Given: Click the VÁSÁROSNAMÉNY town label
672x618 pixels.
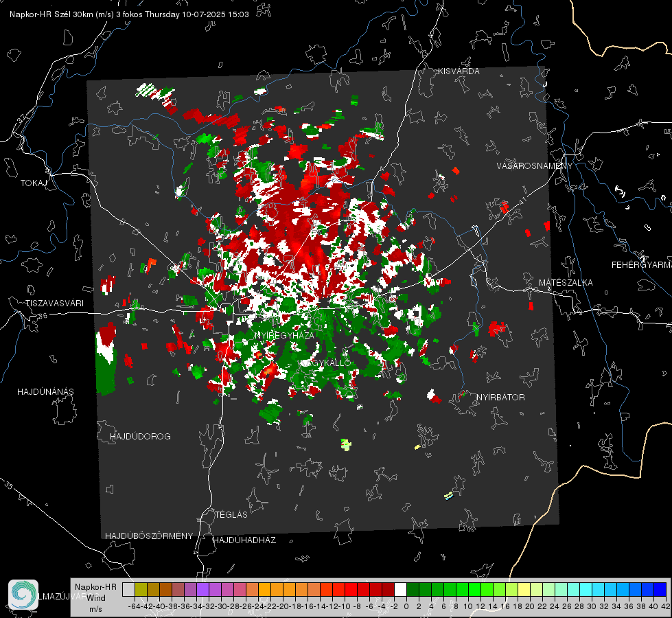Looking at the screenshot, I should tap(535, 165).
